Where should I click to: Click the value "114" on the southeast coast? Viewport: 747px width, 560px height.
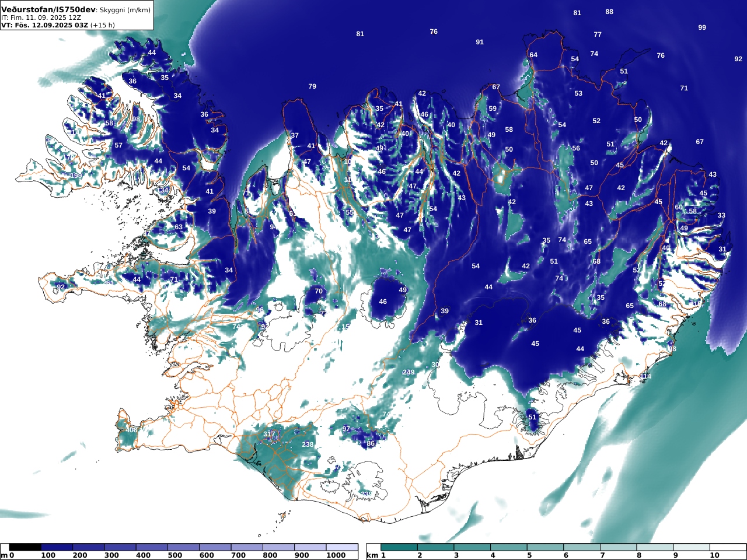(x=645, y=376)
